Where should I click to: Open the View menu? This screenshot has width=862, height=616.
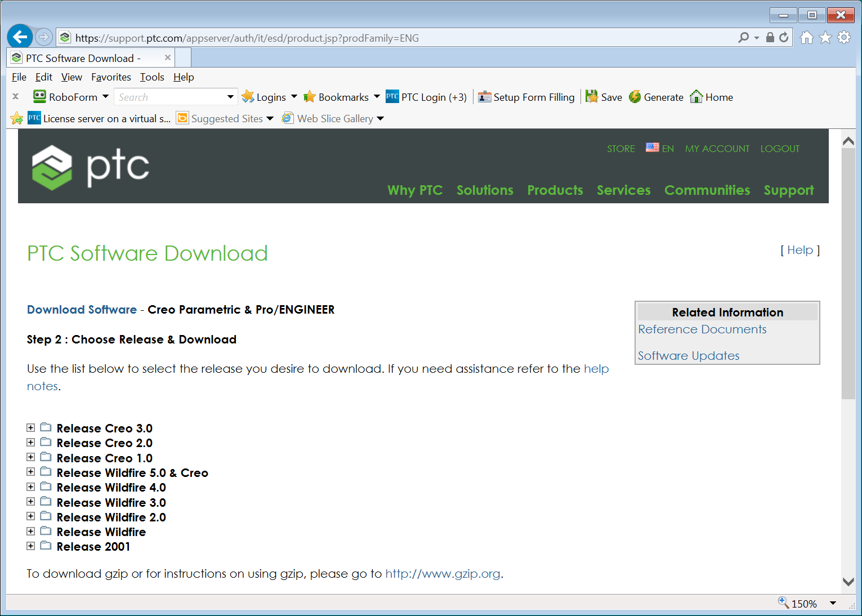coord(72,77)
